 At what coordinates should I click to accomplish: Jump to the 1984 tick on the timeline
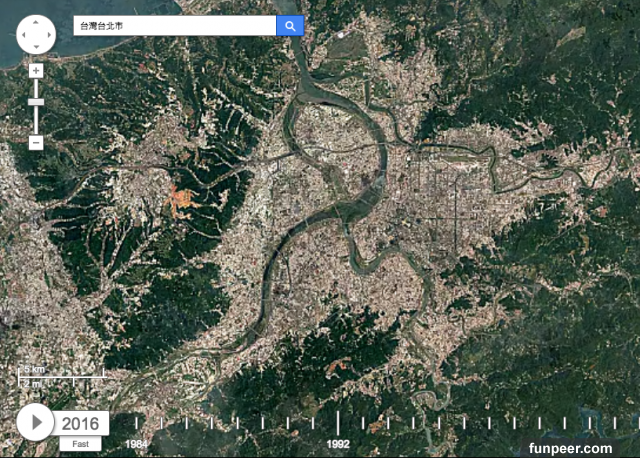[136, 422]
